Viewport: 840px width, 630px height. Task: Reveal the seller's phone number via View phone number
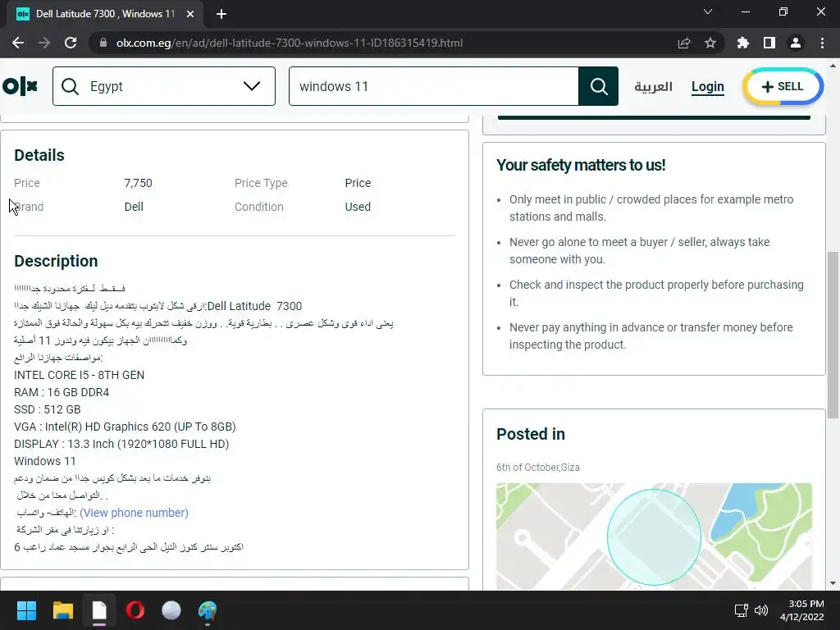[x=134, y=513]
